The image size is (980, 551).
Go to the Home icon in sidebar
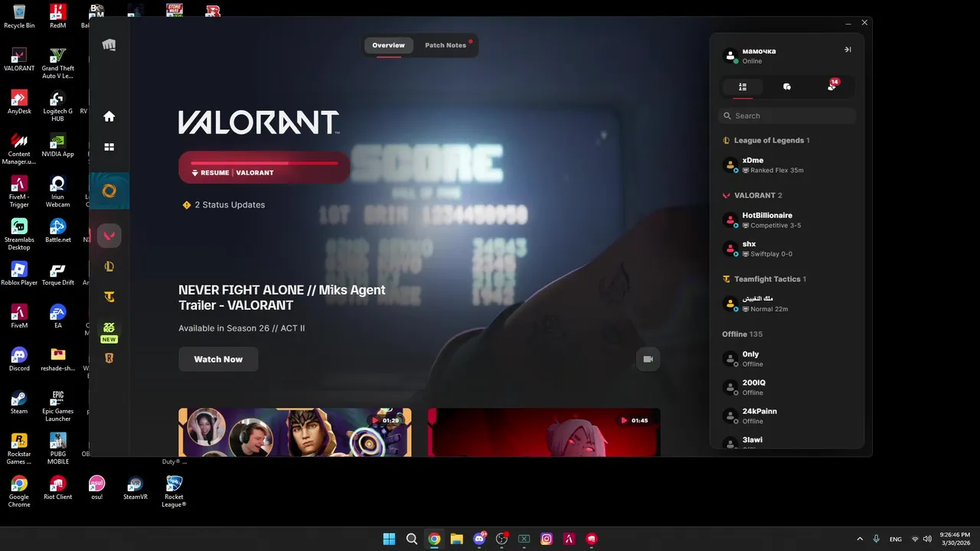pyautogui.click(x=109, y=116)
